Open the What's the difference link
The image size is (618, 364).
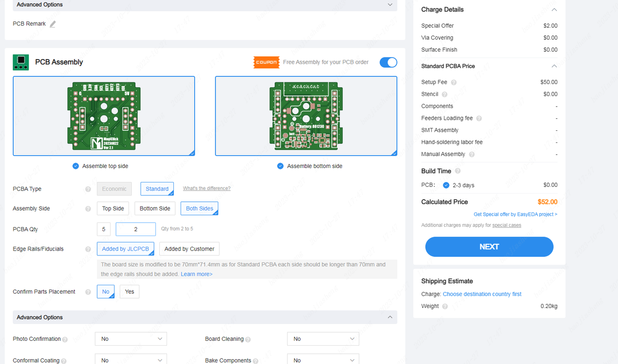click(x=207, y=189)
